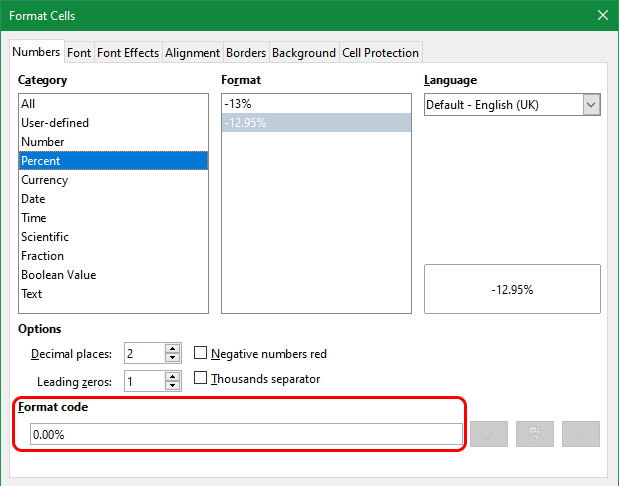Open the Alignment tab

coord(192,53)
